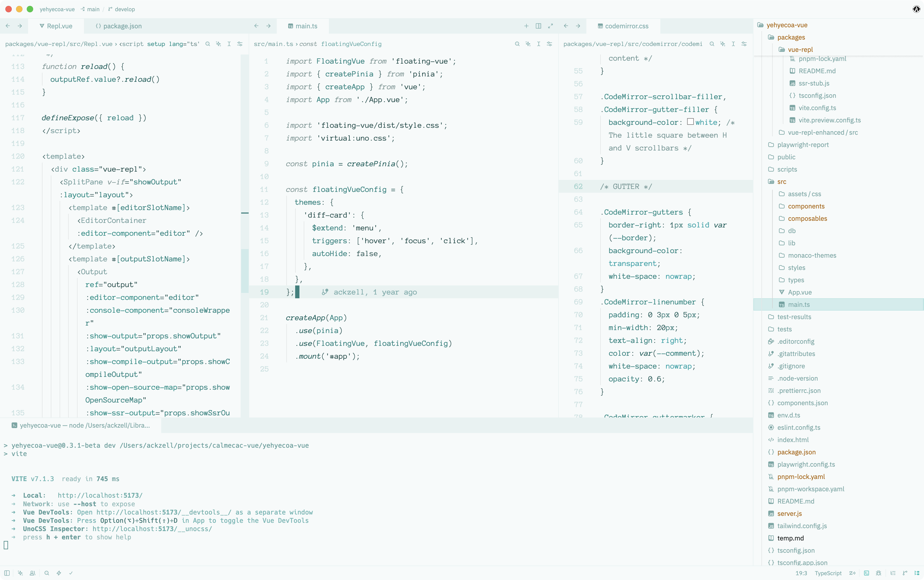Open the collaboration people icon in status bar
924x580 pixels.
point(33,573)
